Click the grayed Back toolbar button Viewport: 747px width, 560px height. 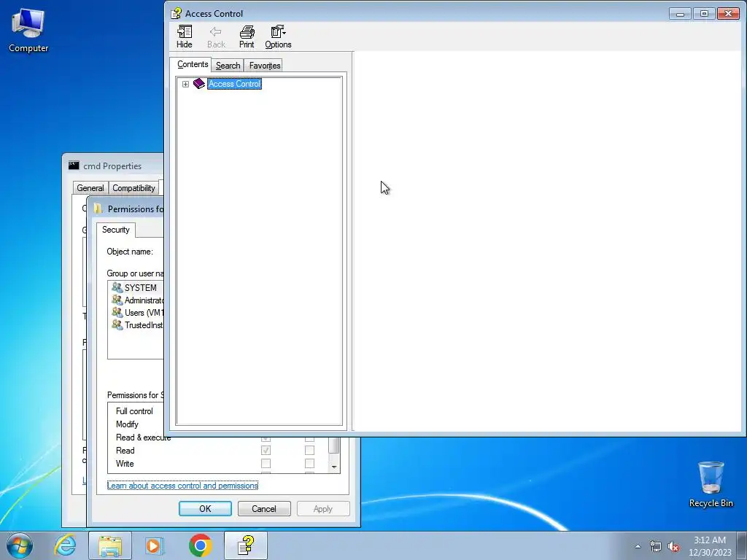coord(216,37)
